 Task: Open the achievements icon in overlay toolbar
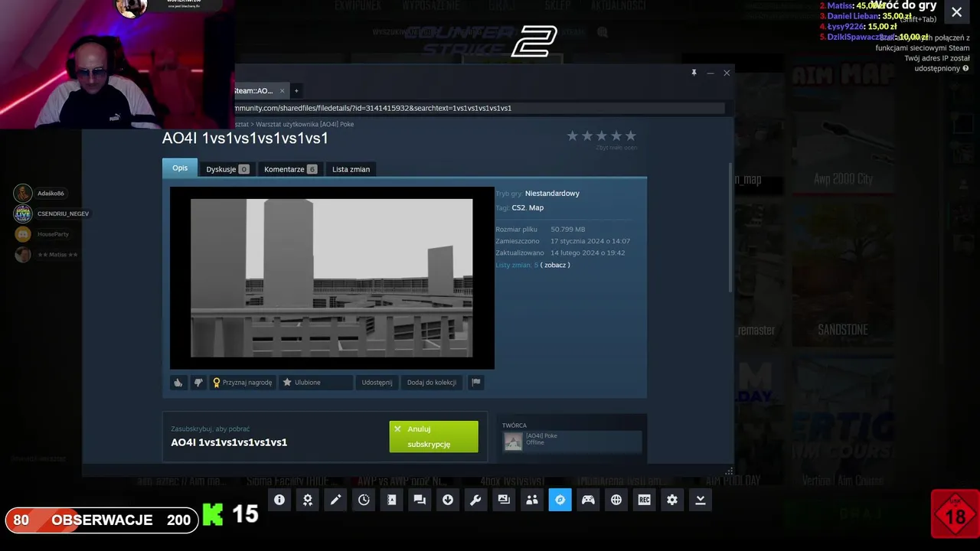[308, 500]
